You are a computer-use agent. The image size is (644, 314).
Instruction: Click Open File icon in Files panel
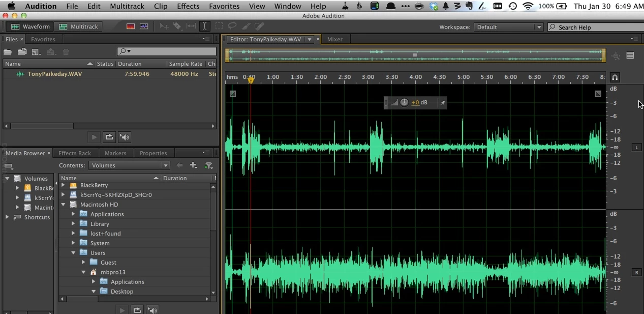coord(8,52)
